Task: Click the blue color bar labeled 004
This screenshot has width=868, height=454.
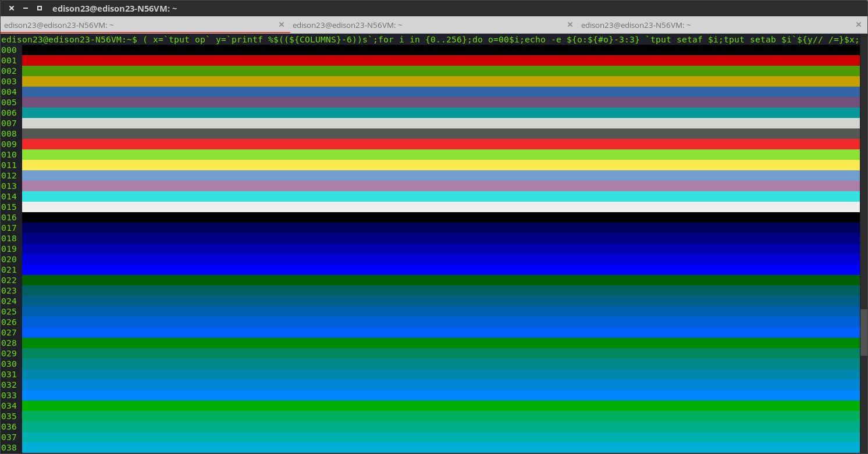Action: pos(441,92)
